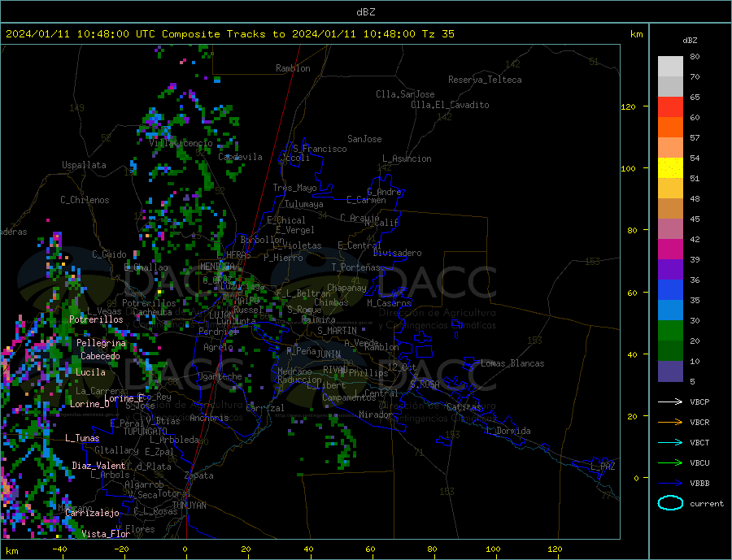The width and height of the screenshot is (732, 560).
Task: Click the S_ROSA map label
Action: click(x=425, y=384)
